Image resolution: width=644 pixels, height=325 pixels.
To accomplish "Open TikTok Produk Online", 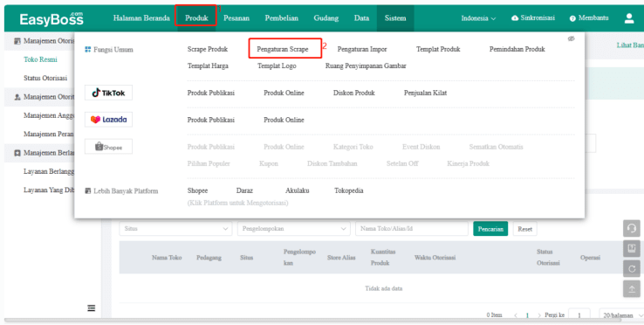I will point(284,93).
